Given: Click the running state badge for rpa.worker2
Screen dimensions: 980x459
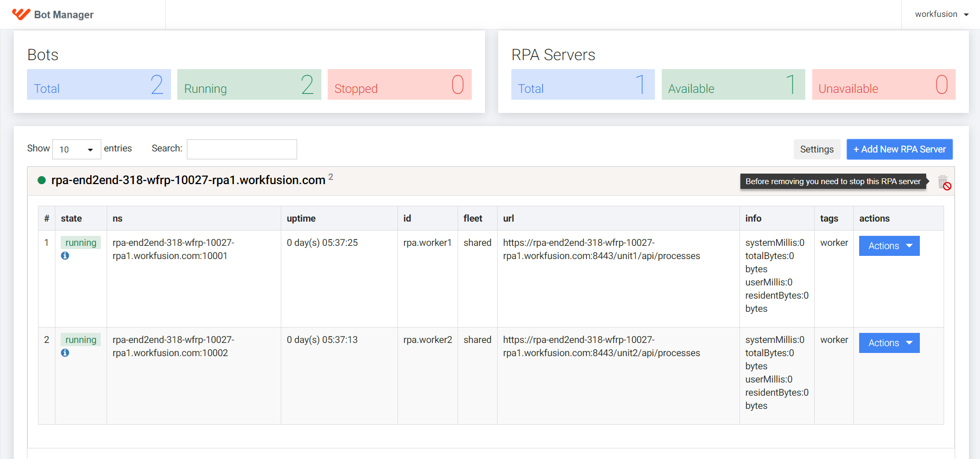Looking at the screenshot, I should point(81,340).
